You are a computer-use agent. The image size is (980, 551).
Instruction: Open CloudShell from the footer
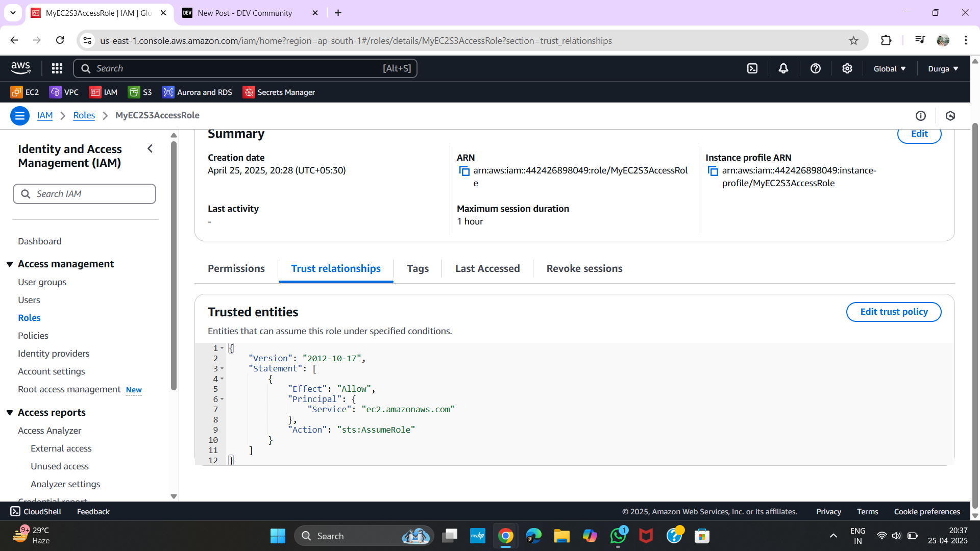click(36, 511)
